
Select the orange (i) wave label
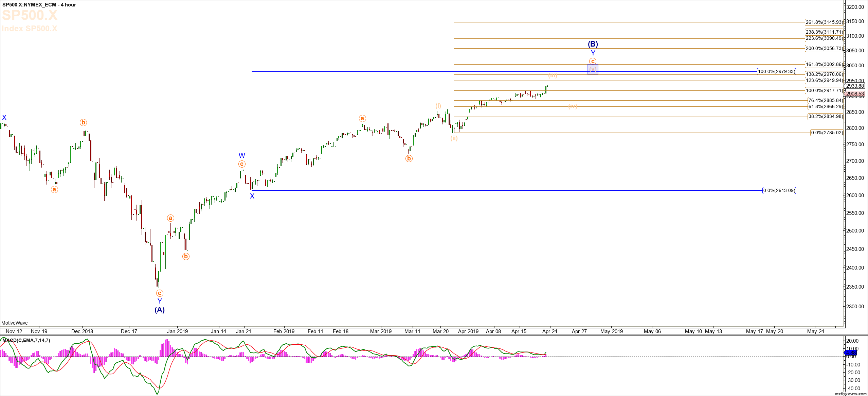click(x=438, y=106)
